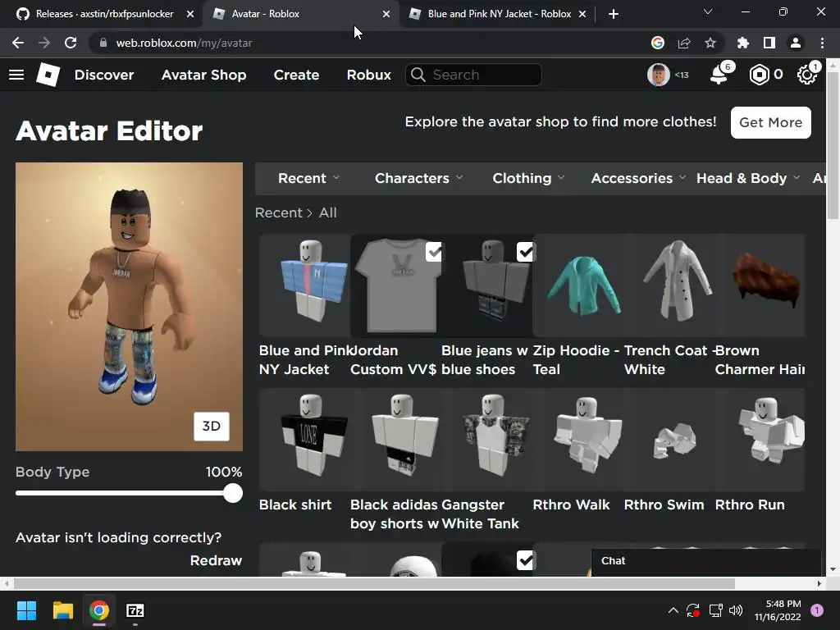Open taskbar clock showing 5:48 PM
This screenshot has height=630, width=840.
coord(778,610)
